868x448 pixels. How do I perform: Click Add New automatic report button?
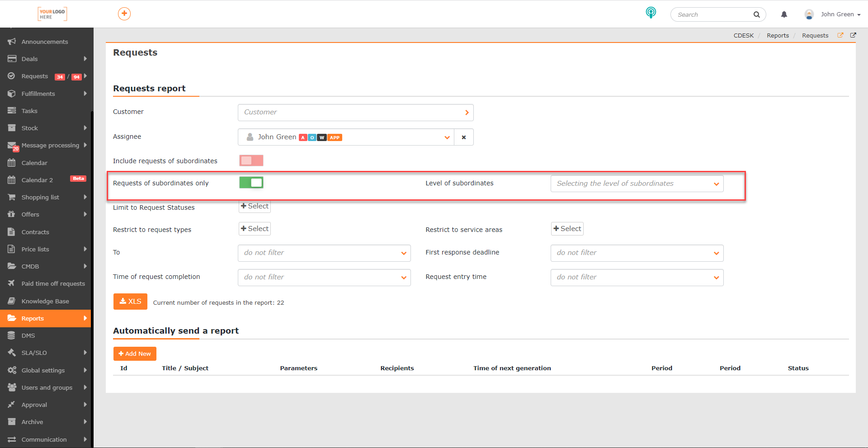[135, 354]
